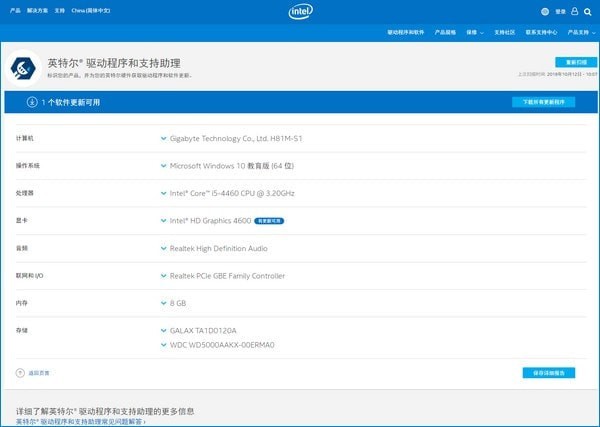This screenshot has width=600, height=427.
Task: Expand the WDC WD5000AAKX storage entry
Action: point(163,345)
